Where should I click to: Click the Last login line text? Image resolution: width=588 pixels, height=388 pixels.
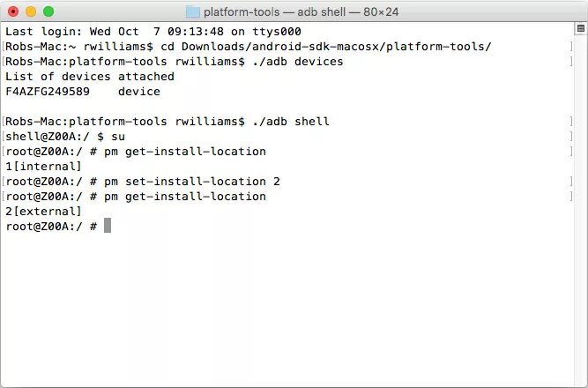tap(153, 32)
